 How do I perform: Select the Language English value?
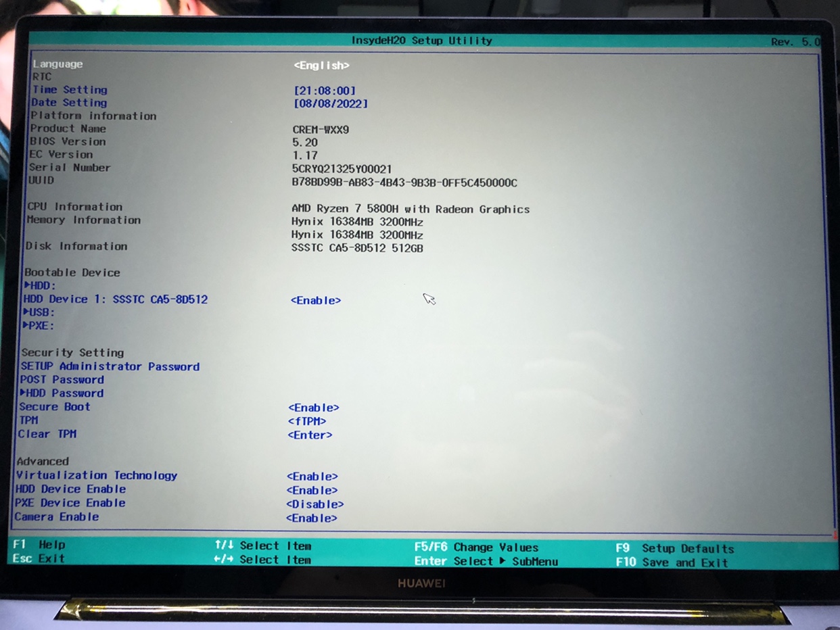(x=321, y=66)
